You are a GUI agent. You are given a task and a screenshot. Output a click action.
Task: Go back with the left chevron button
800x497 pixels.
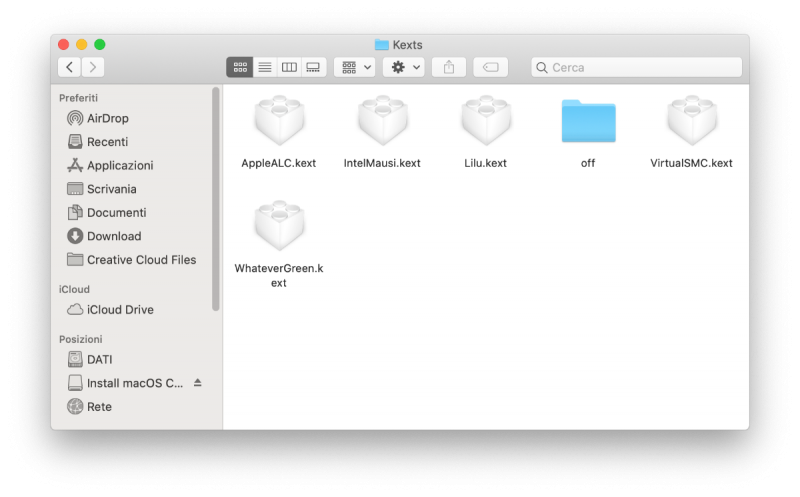[x=69, y=67]
